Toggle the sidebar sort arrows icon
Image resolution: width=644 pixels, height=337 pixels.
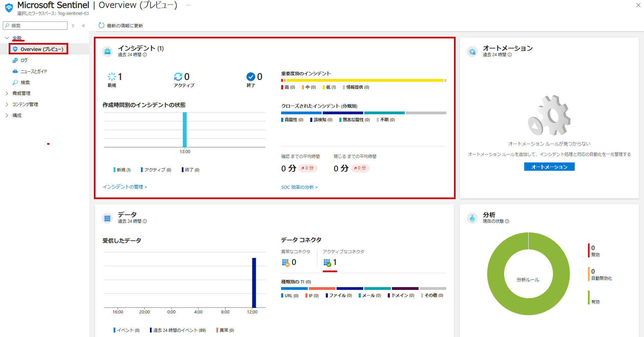point(73,26)
